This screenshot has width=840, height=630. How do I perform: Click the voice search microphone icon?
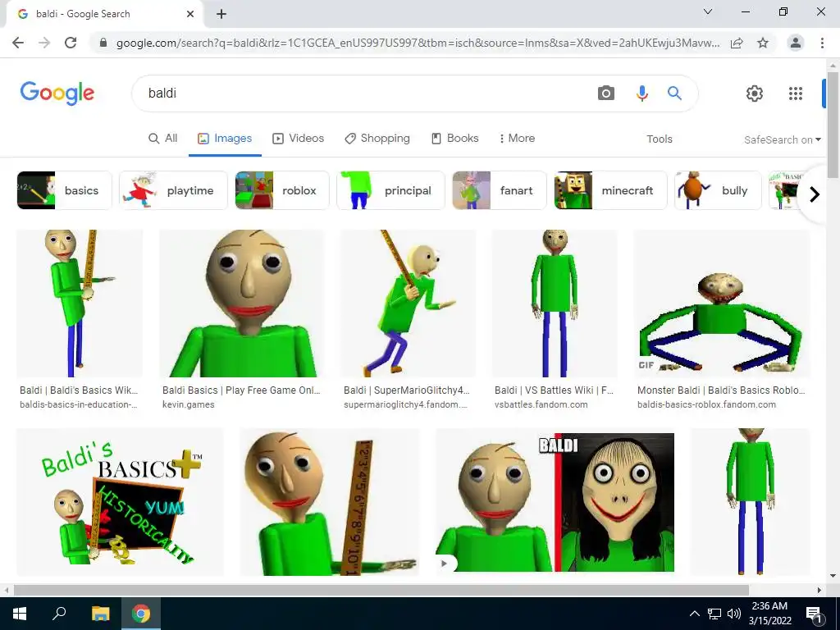point(641,94)
